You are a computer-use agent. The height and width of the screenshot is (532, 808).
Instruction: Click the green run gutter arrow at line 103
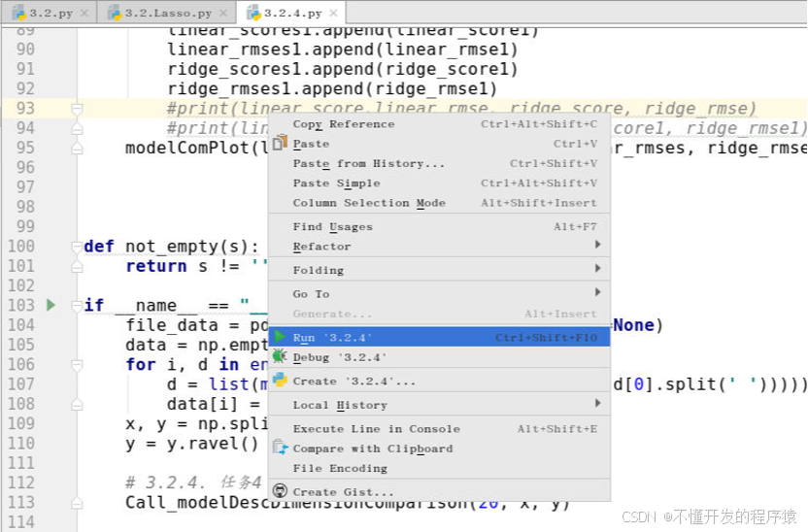(50, 305)
